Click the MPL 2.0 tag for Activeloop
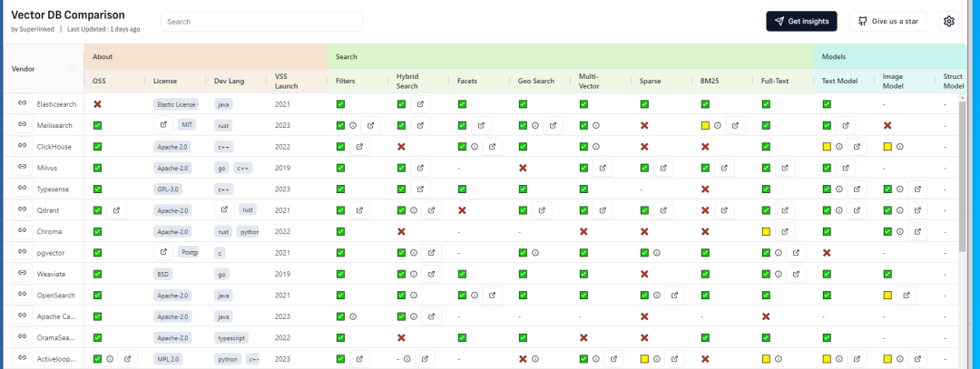Viewport: 980px width, 369px height. coord(169,359)
